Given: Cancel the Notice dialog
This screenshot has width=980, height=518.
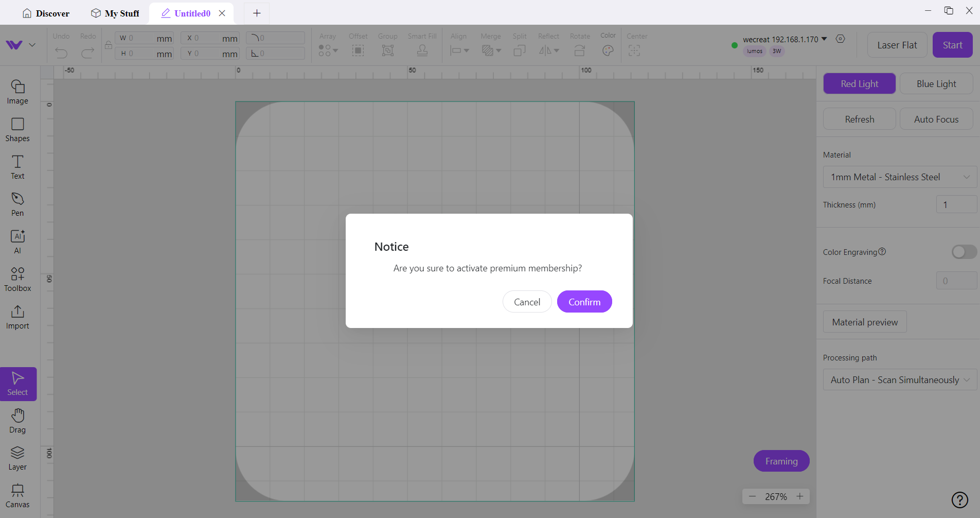Looking at the screenshot, I should [x=527, y=302].
